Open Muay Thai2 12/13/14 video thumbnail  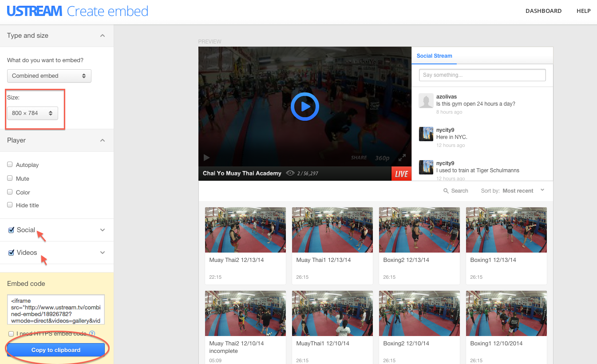[245, 230]
